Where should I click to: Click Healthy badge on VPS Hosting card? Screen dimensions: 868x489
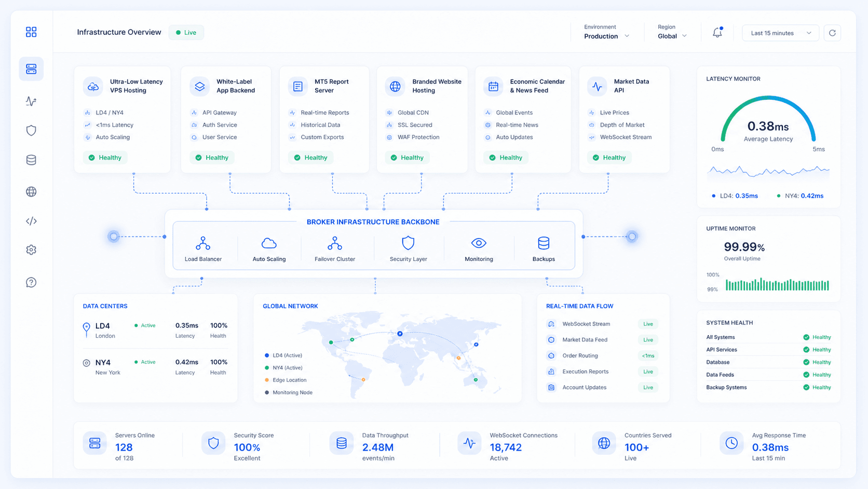[x=105, y=157]
